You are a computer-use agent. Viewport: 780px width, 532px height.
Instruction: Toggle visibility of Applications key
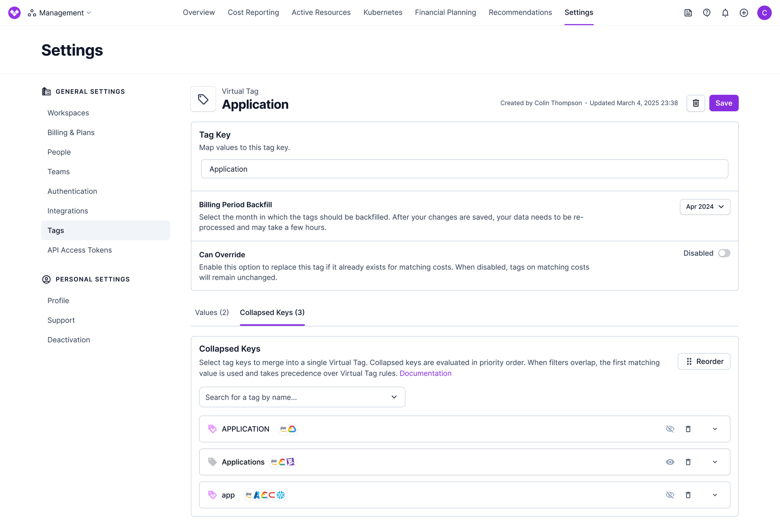click(670, 462)
